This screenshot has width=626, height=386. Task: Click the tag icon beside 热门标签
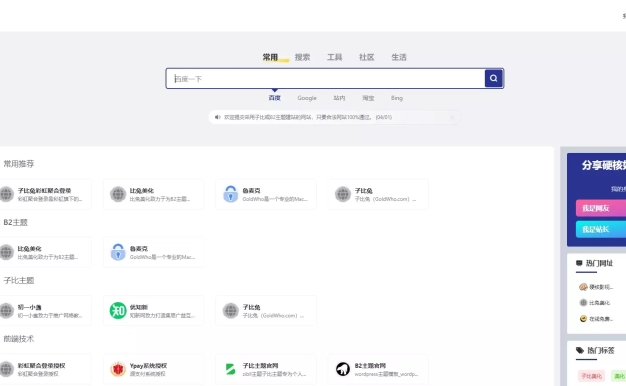(580, 350)
